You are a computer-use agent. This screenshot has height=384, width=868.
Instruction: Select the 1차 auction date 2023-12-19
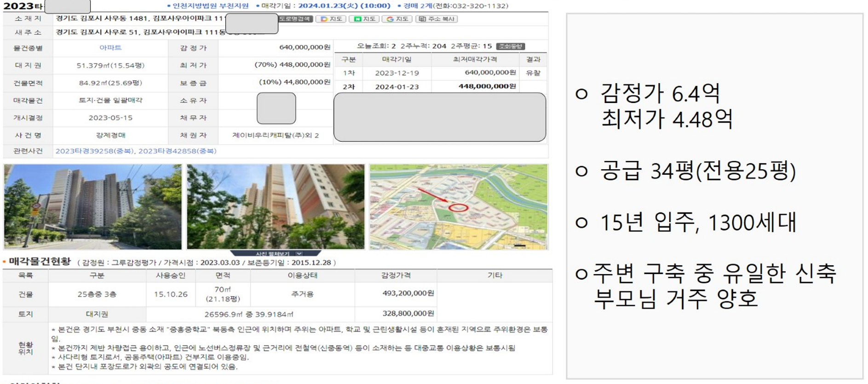[x=397, y=73]
